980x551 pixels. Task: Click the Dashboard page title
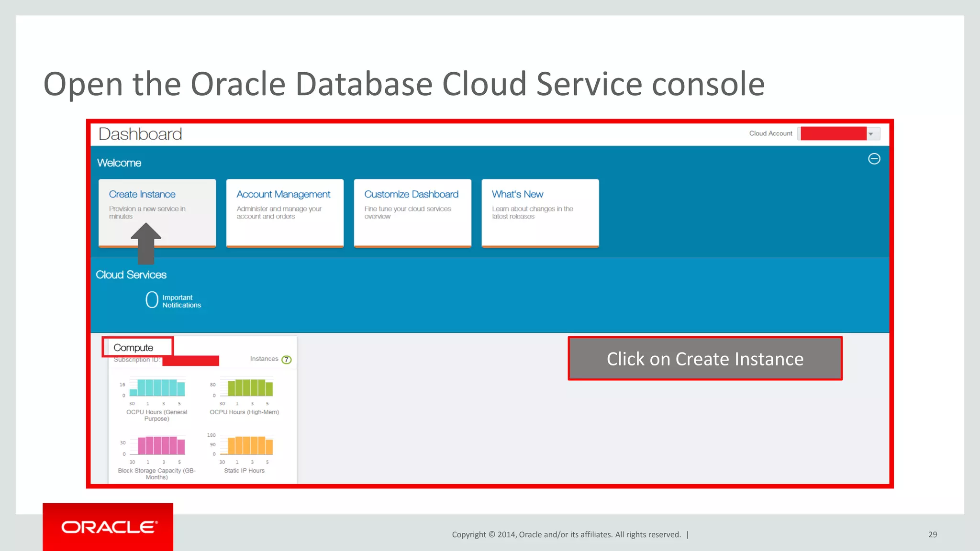click(140, 134)
